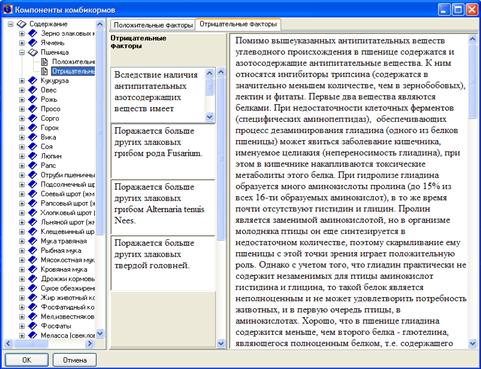
Task: Click the page icon of Отрицательные item
Action: click(x=44, y=71)
